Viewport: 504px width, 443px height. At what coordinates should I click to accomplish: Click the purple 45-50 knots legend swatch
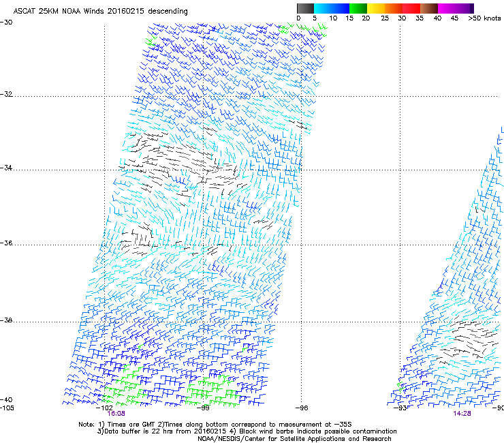pyautogui.click(x=465, y=8)
